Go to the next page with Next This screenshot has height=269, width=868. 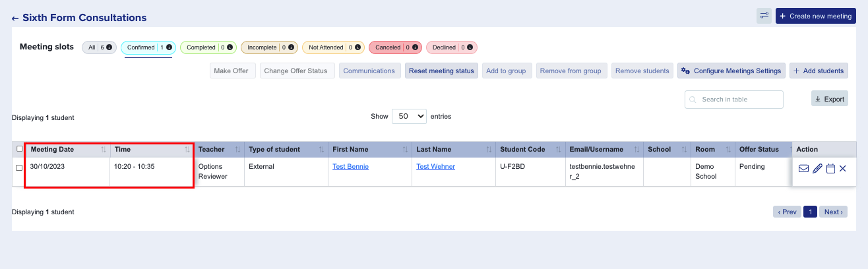click(x=834, y=212)
